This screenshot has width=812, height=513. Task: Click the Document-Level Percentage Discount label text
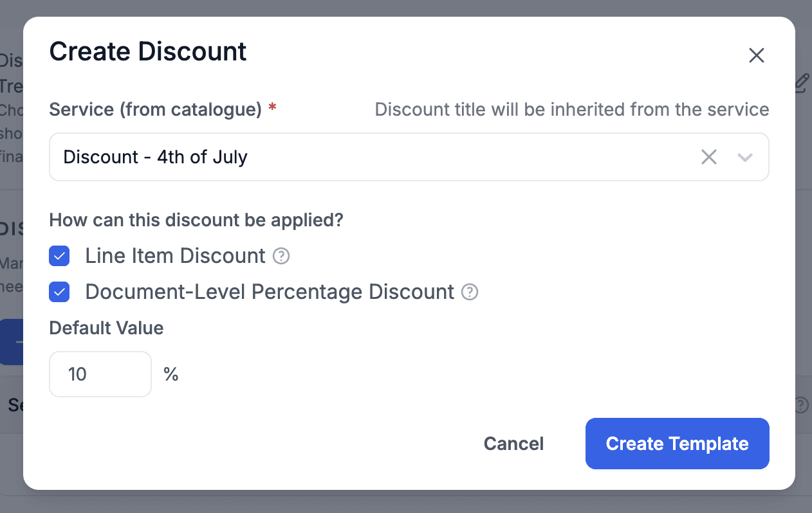tap(270, 292)
